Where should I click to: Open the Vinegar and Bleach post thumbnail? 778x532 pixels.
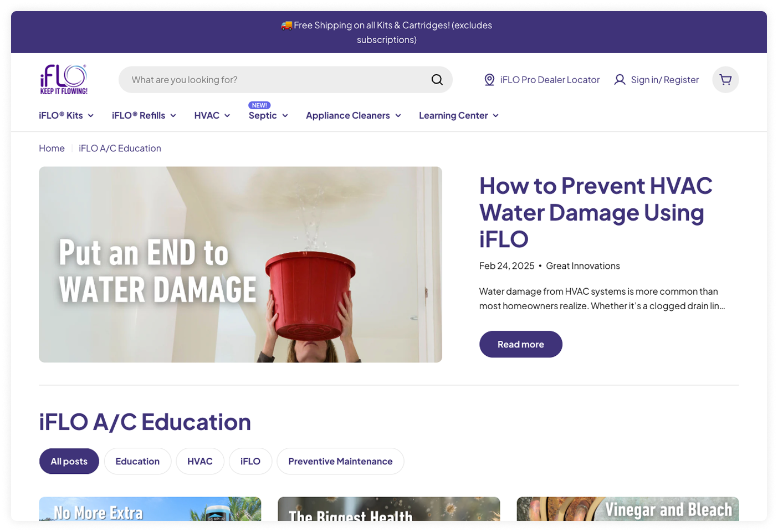point(628,509)
